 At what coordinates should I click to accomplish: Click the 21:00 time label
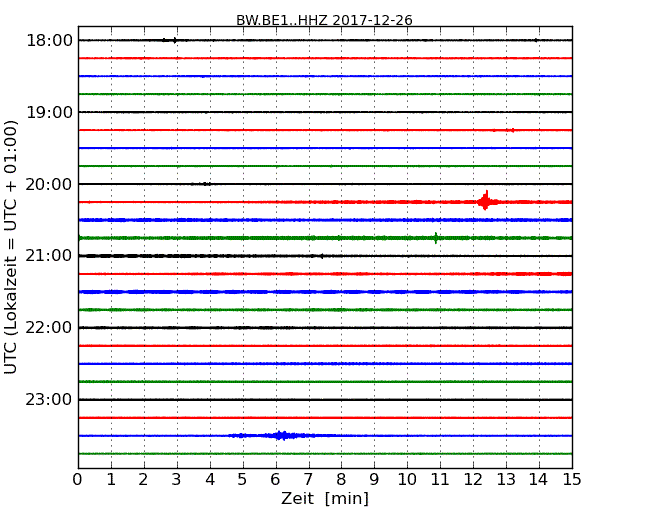49,256
